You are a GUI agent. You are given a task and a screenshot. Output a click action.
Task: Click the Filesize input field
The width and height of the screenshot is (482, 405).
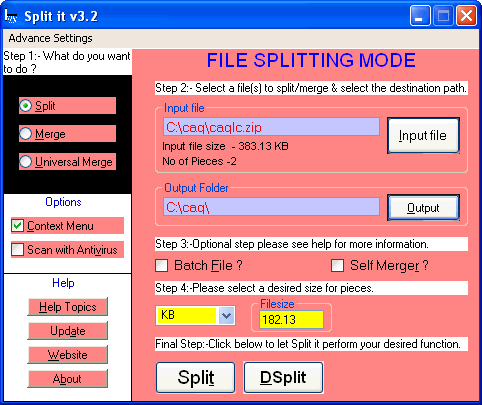point(291,320)
